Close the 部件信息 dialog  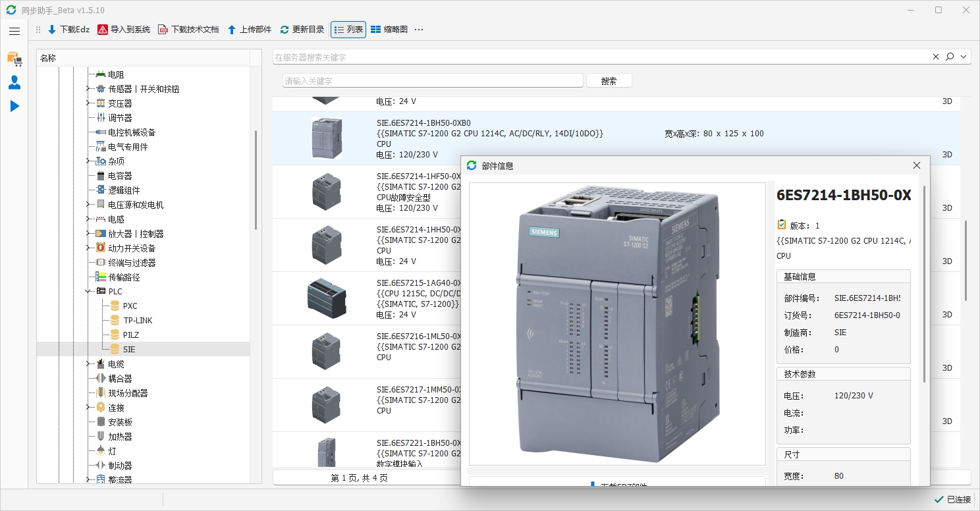(x=916, y=166)
